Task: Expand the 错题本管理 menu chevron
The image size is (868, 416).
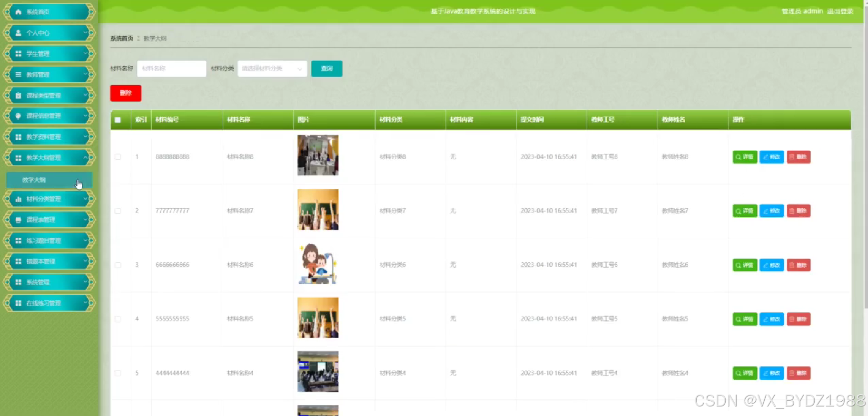Action: coord(86,261)
